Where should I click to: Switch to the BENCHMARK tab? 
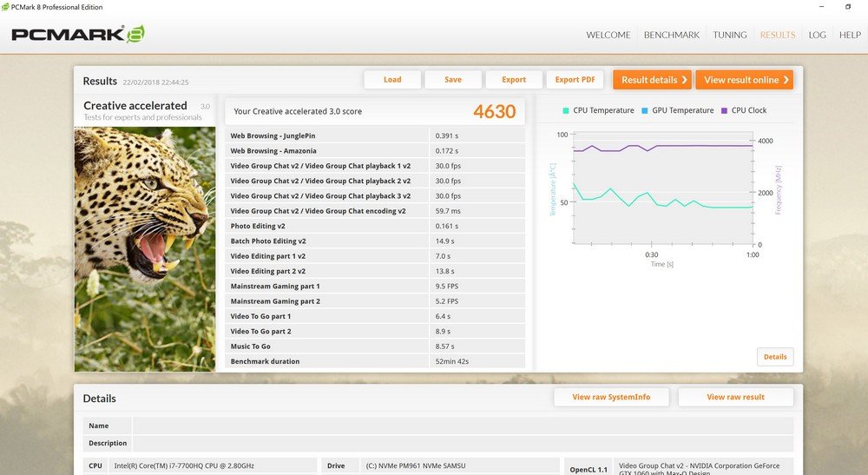pyautogui.click(x=671, y=35)
